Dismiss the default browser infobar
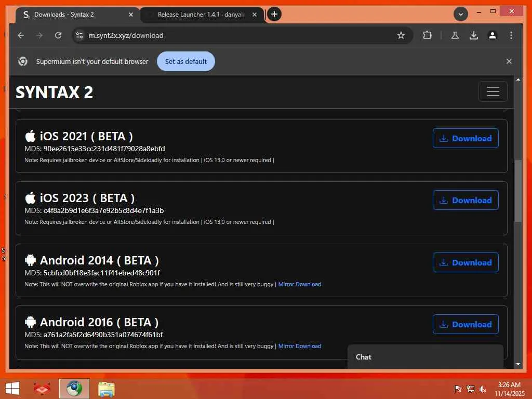This screenshot has width=532, height=399. point(509,61)
